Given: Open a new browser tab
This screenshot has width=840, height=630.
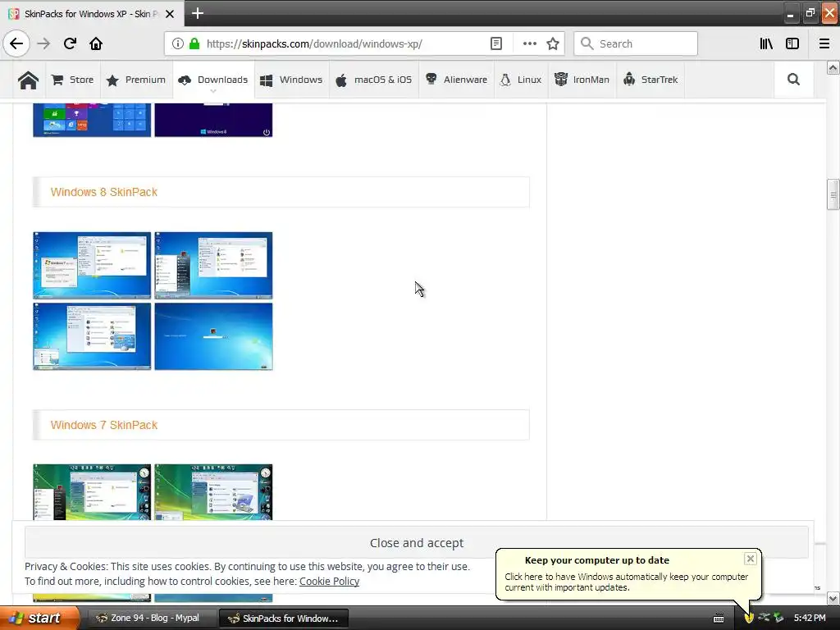Looking at the screenshot, I should [x=197, y=13].
